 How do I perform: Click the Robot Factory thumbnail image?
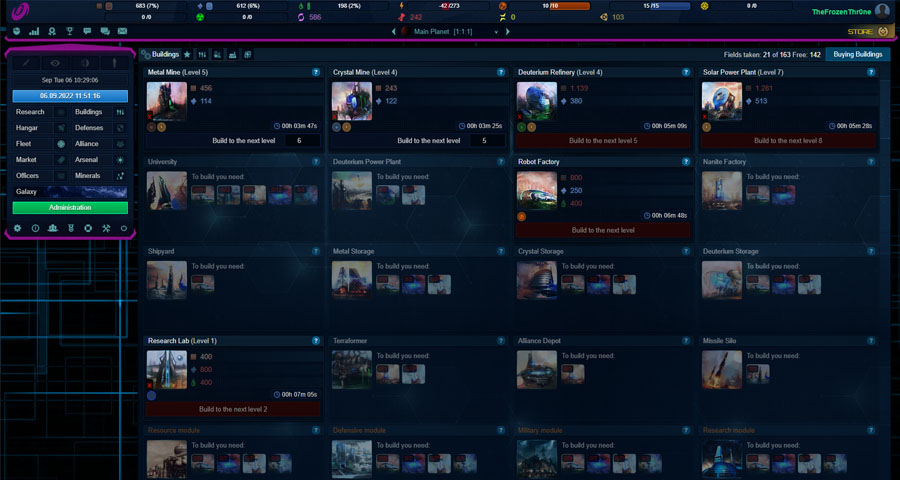537,191
